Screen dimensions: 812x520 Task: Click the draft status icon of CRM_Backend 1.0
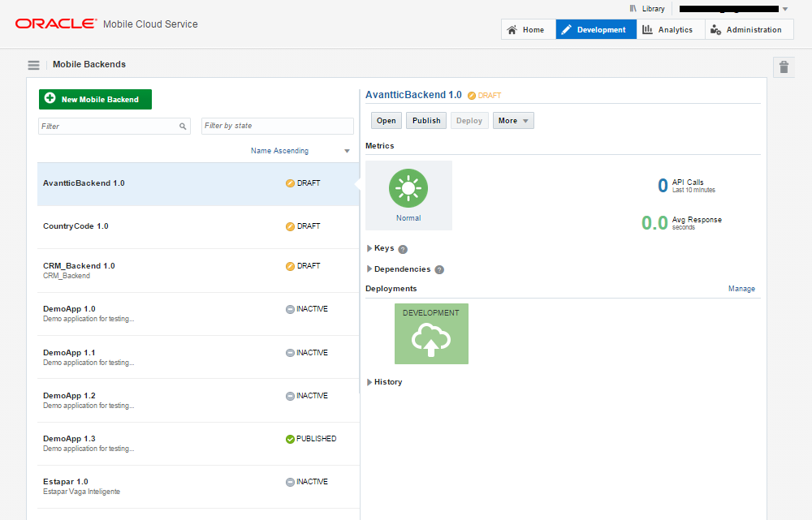click(290, 266)
